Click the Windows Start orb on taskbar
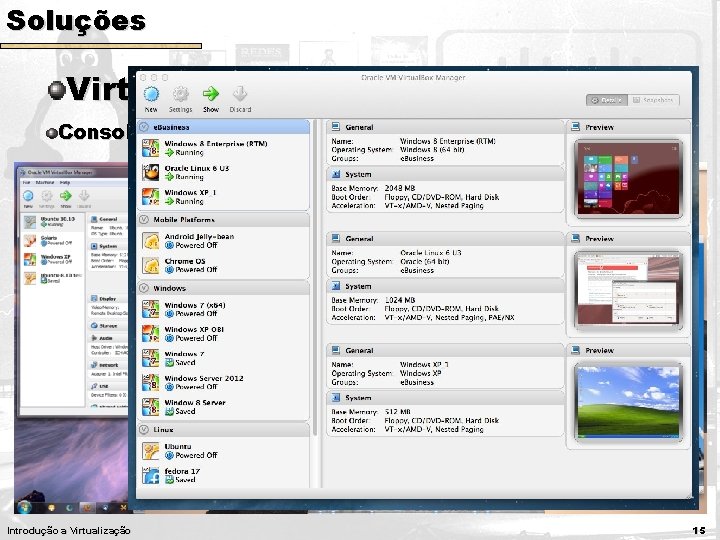Viewport: 720px width, 540px height. [25, 507]
